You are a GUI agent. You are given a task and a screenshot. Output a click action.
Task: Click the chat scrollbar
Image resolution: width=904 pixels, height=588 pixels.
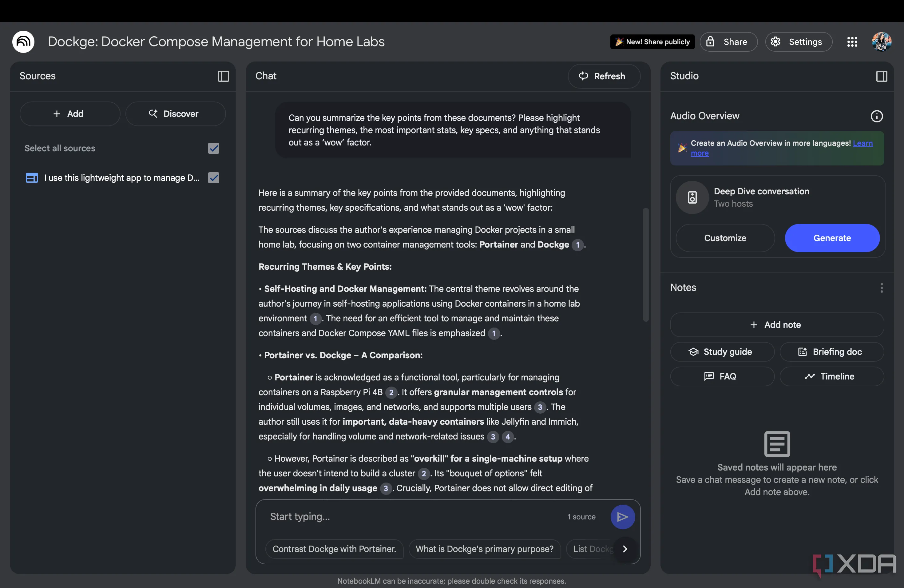click(645, 265)
